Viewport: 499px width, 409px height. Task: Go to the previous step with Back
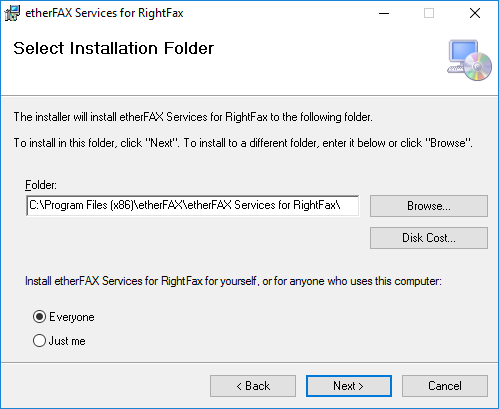pyautogui.click(x=253, y=386)
